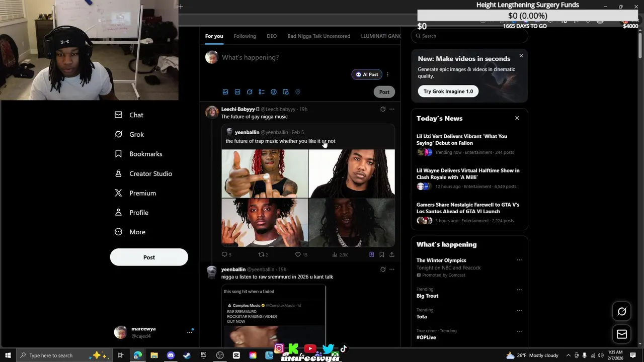Image resolution: width=644 pixels, height=362 pixels.
Task: Tag location in the composer
Action: (298, 92)
